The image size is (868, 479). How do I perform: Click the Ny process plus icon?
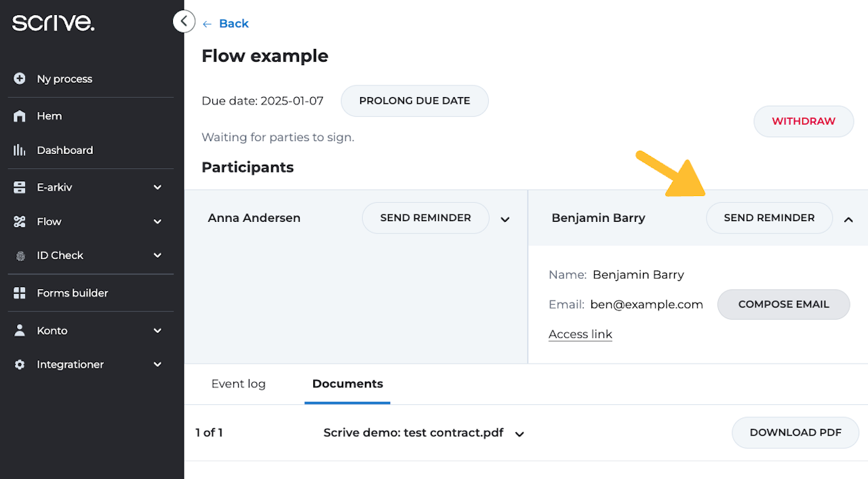(20, 79)
